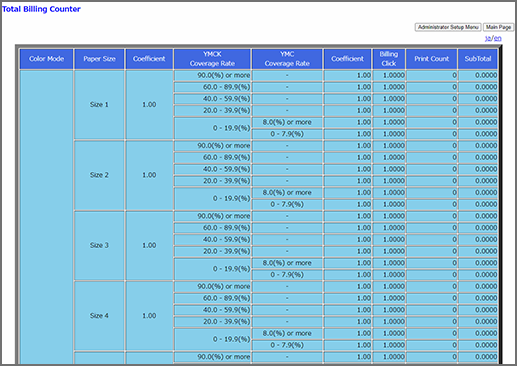Click the Coefficient header beside Billing Click
Image resolution: width=517 pixels, height=366 pixels.
point(347,59)
